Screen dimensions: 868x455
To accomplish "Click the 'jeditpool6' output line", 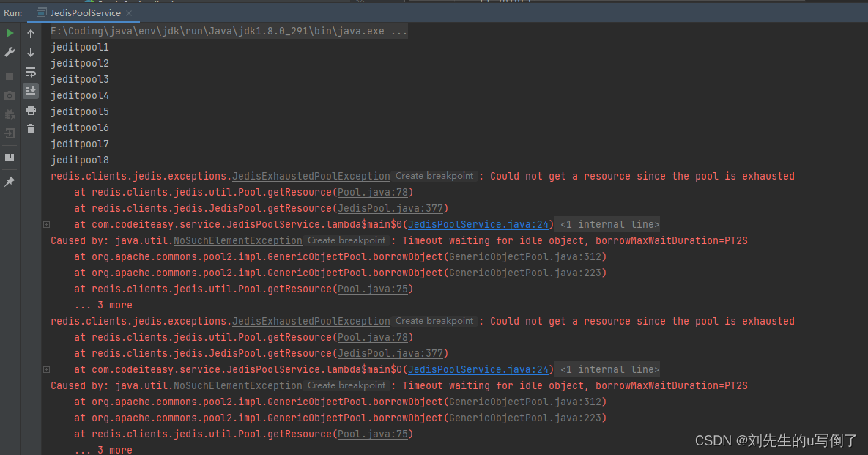I will pos(80,127).
